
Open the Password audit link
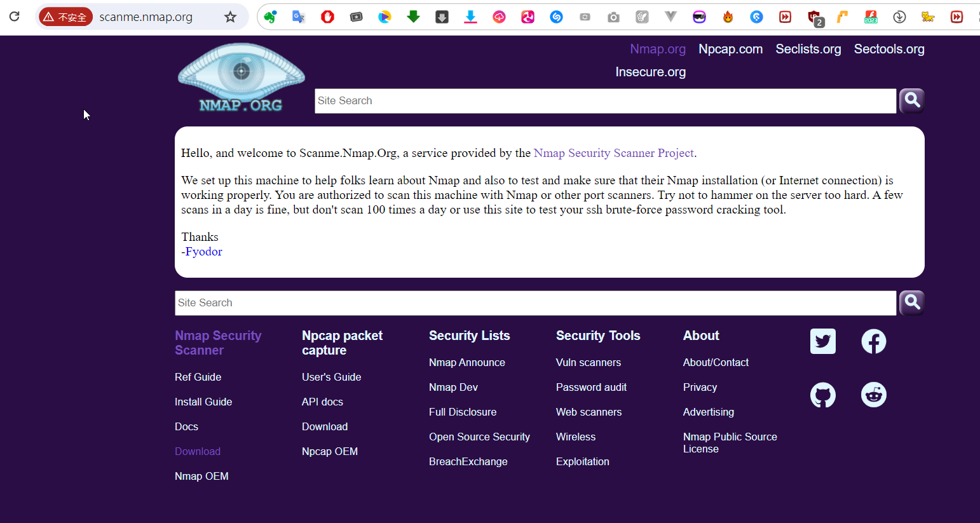[591, 387]
